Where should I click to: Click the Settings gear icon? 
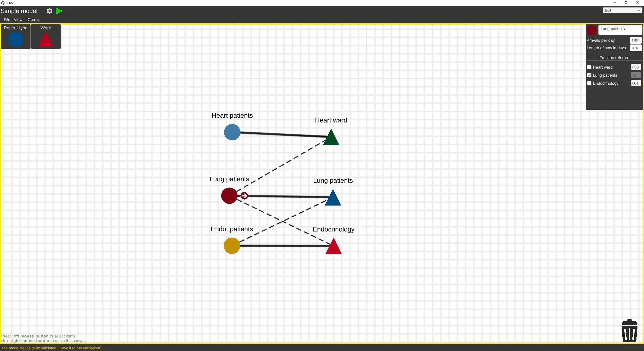tap(49, 10)
